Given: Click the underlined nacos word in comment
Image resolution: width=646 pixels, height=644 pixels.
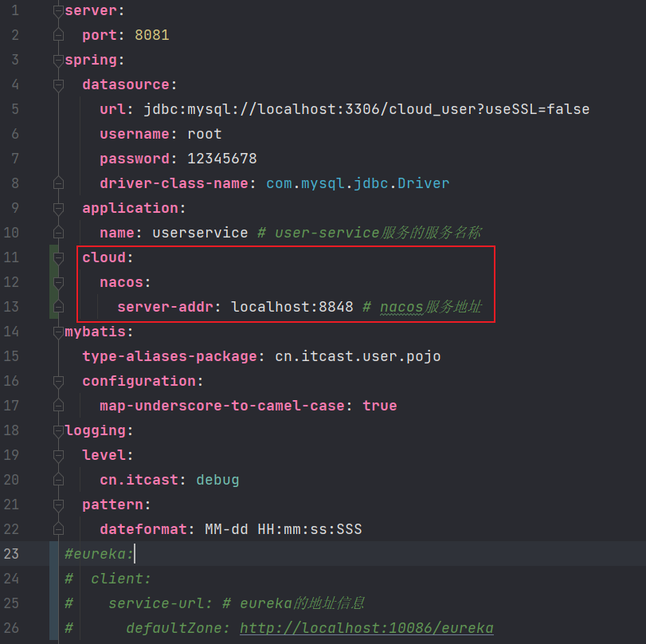Looking at the screenshot, I should 401,307.
